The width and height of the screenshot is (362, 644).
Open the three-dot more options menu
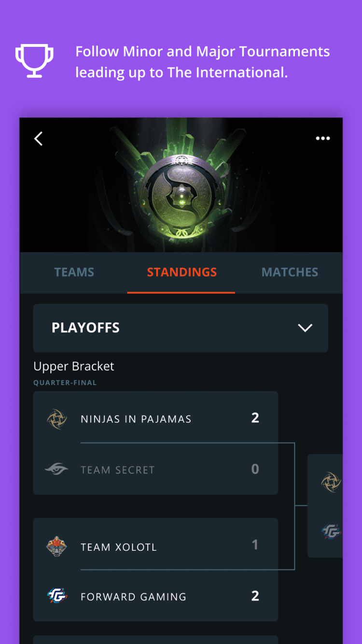pyautogui.click(x=322, y=139)
